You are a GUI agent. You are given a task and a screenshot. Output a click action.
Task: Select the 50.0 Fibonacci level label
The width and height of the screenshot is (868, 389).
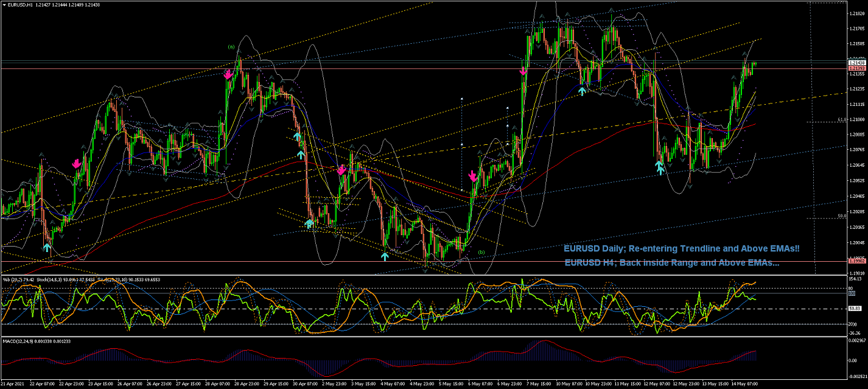[x=842, y=216]
